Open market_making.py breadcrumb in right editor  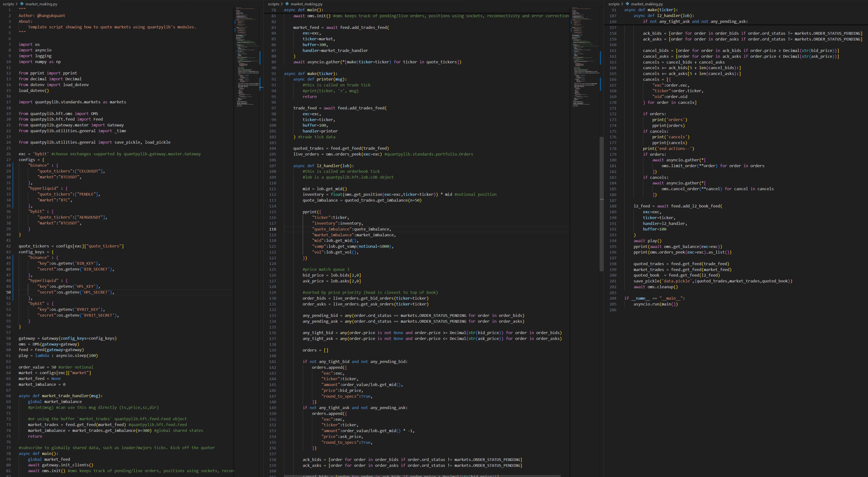pos(647,4)
